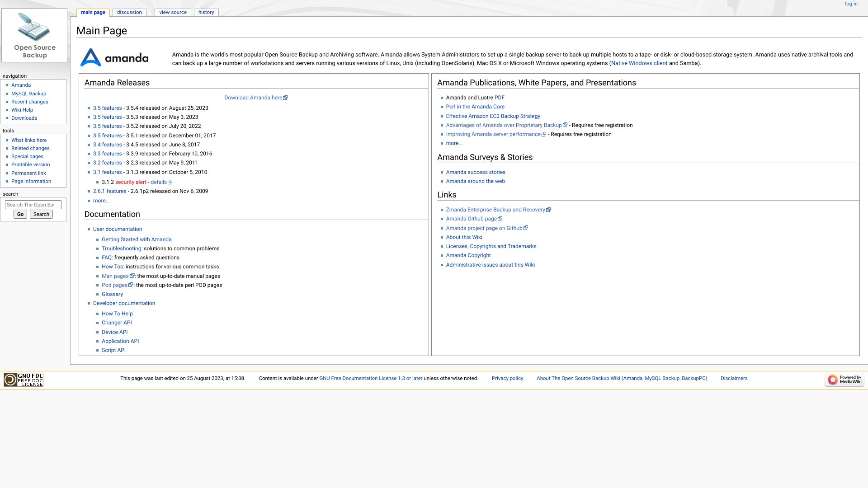Image resolution: width=868 pixels, height=488 pixels.
Task: Open the User documentation link
Action: (118, 230)
